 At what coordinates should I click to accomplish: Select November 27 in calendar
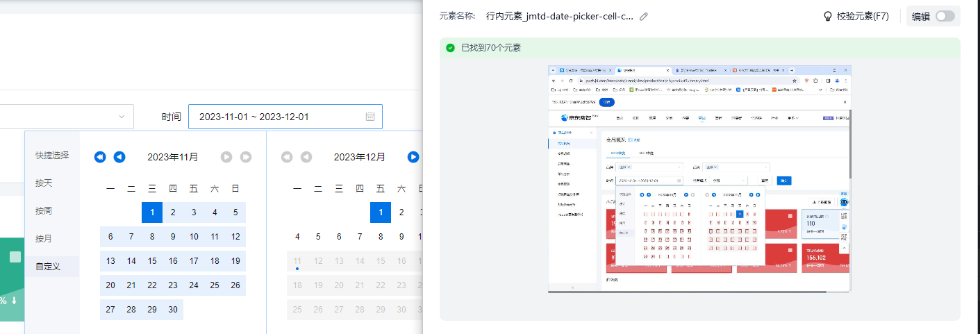pyautogui.click(x=110, y=310)
